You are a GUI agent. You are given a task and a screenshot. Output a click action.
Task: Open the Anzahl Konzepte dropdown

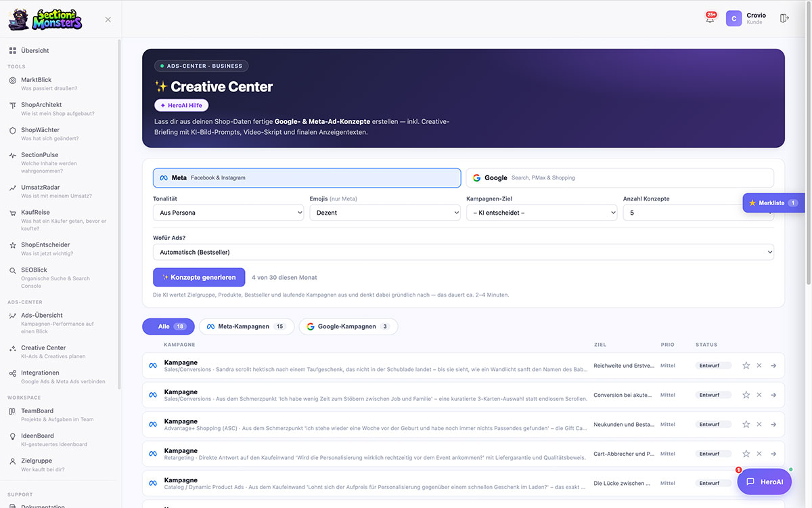click(x=698, y=213)
